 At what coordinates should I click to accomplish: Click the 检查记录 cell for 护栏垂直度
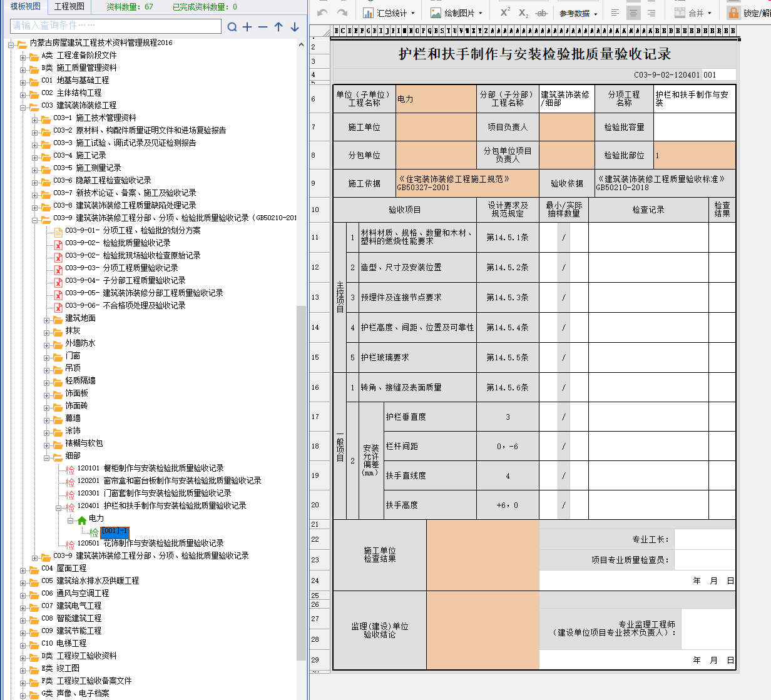648,417
